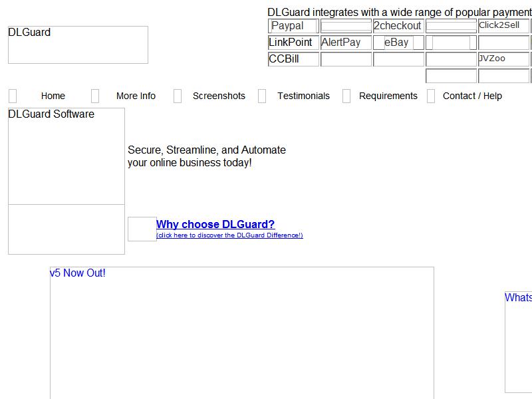Click the DLGuard logo image placeholder
532x399 pixels.
(x=78, y=45)
